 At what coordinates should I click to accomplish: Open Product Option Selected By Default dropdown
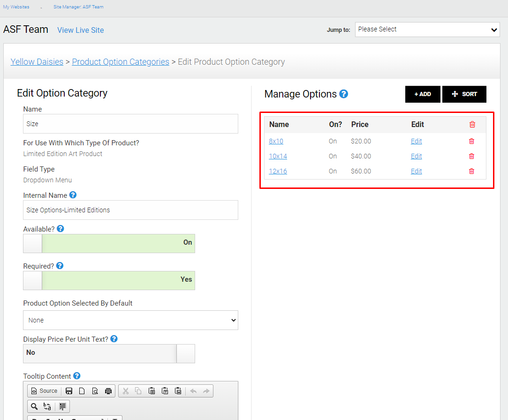[x=130, y=320]
